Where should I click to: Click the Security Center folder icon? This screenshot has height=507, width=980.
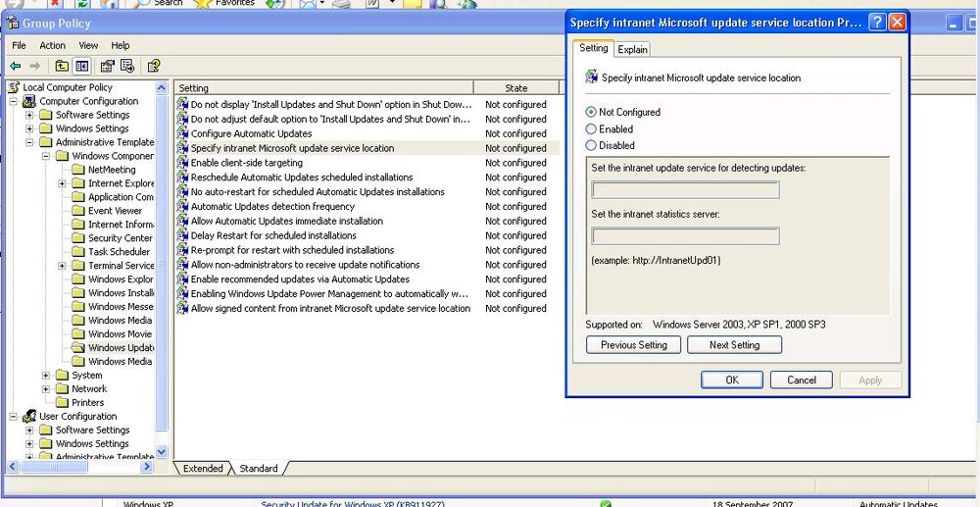pyautogui.click(x=78, y=237)
